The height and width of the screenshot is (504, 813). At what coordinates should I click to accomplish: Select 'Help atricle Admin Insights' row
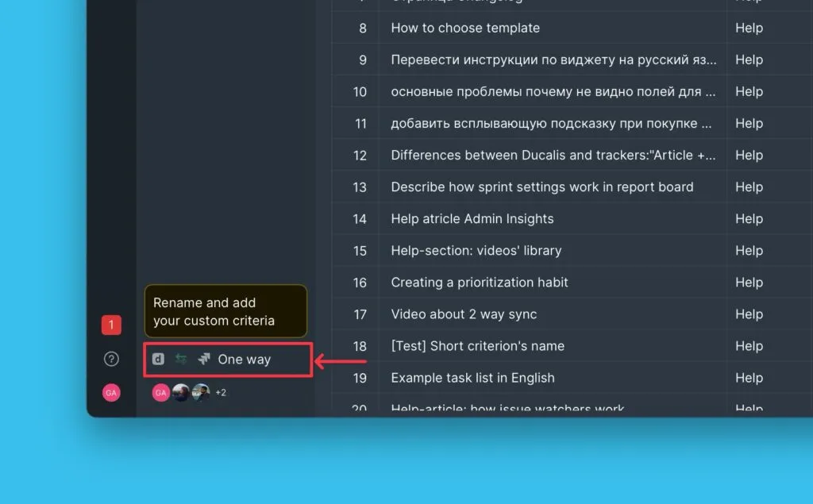coord(472,219)
